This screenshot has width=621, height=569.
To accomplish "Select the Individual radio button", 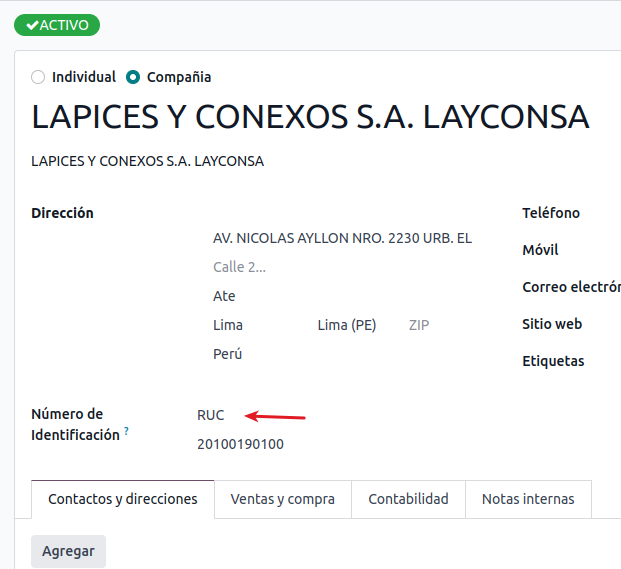I will click(x=38, y=77).
